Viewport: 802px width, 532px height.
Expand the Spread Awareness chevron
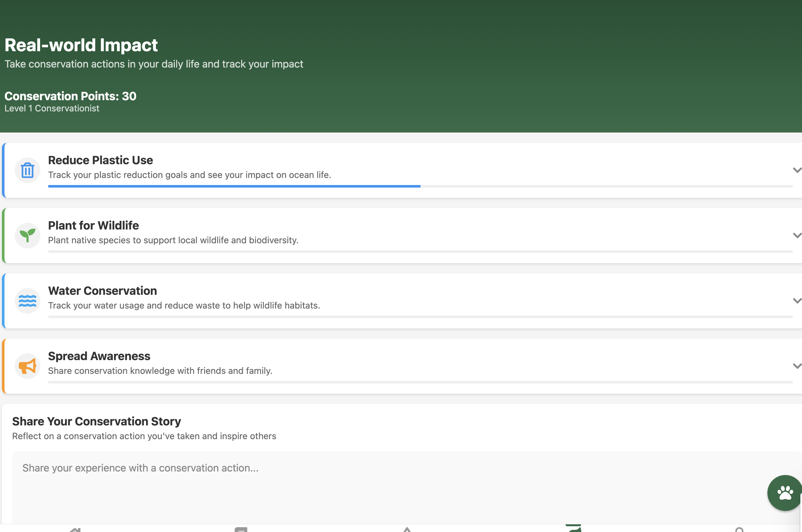point(797,366)
